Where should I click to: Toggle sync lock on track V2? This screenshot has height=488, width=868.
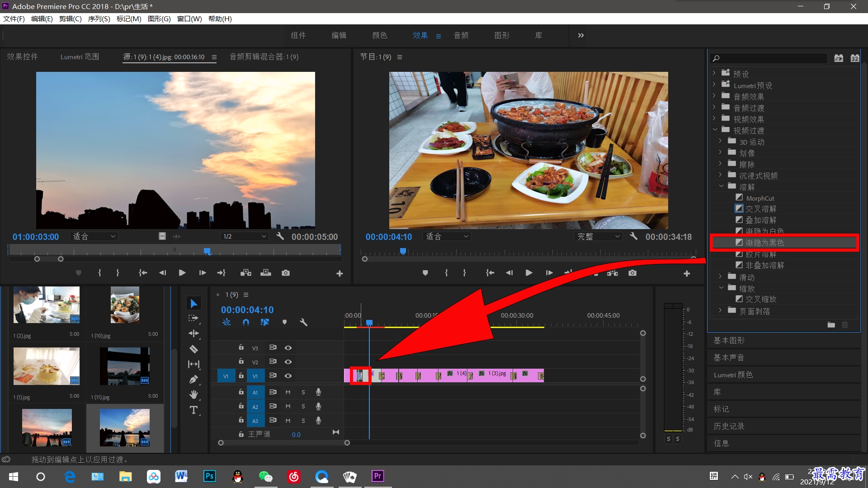click(x=273, y=361)
